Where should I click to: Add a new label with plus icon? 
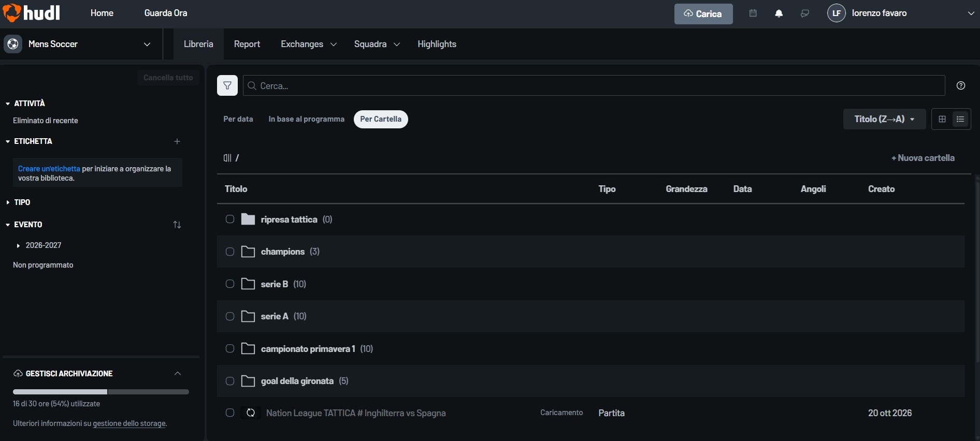point(177,141)
